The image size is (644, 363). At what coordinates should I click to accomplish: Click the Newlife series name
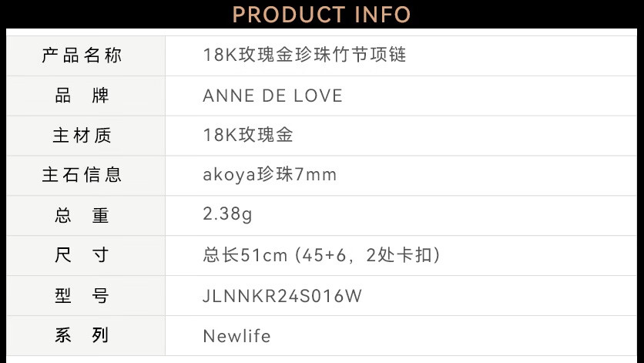tap(236, 336)
